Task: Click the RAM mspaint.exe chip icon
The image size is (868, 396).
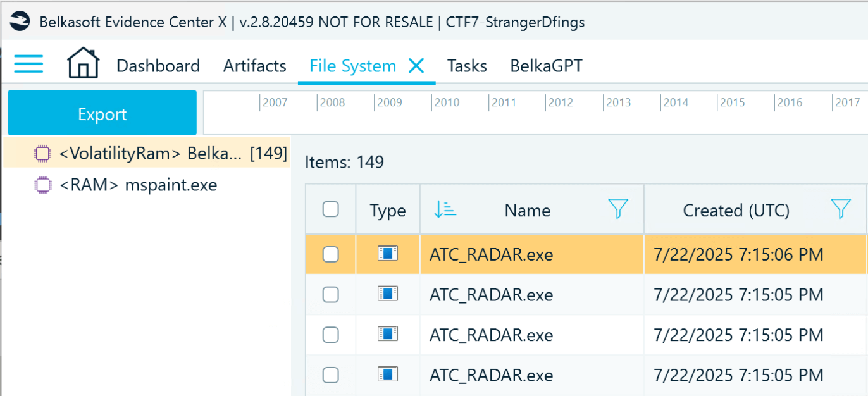Action: [x=42, y=185]
